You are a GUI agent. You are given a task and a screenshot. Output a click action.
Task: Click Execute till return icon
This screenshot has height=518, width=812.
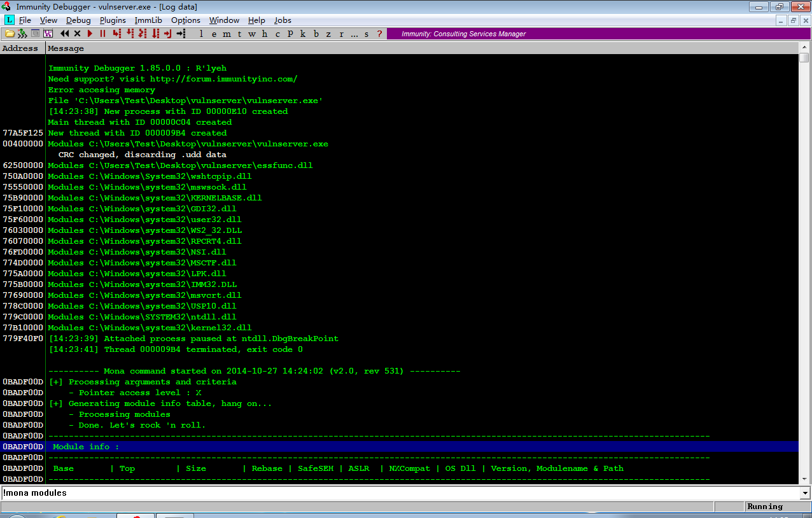(x=168, y=34)
